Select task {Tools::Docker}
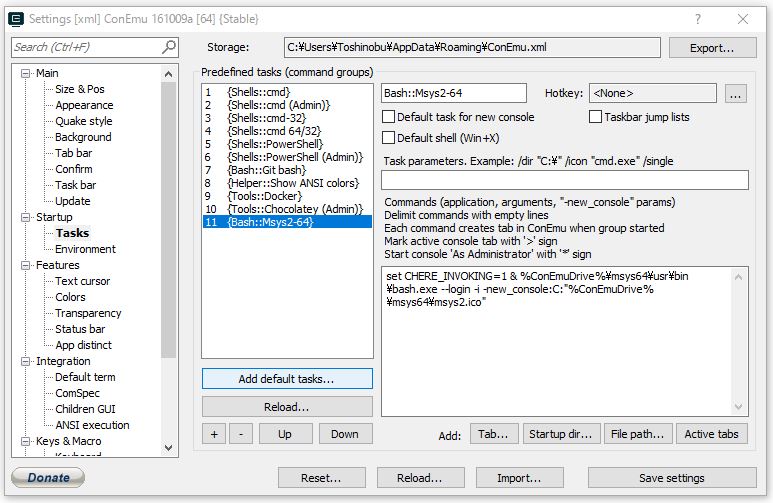This screenshot has width=773, height=503. (x=287, y=196)
